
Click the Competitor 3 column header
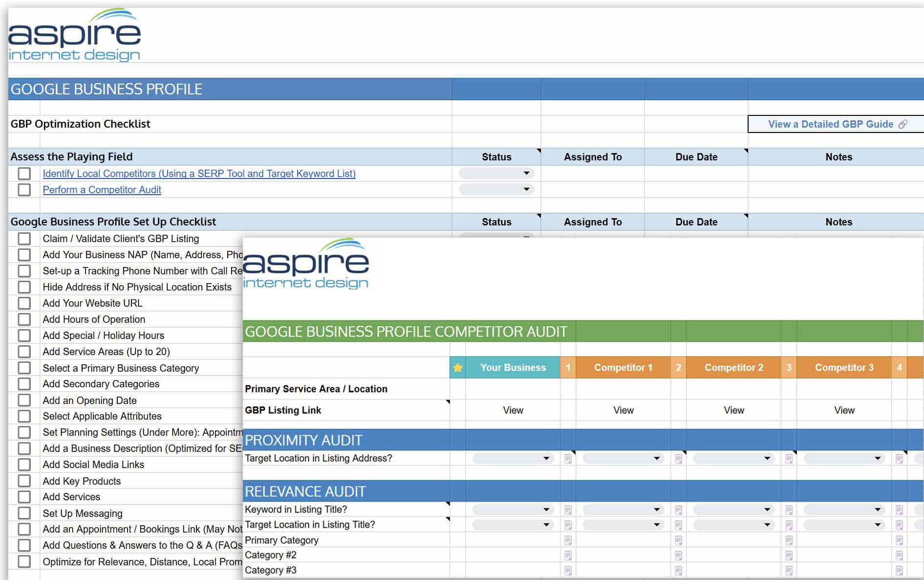(844, 368)
